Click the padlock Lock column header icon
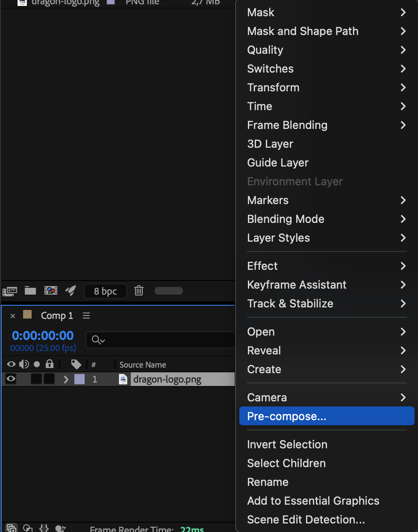This screenshot has height=532, width=418. point(50,364)
